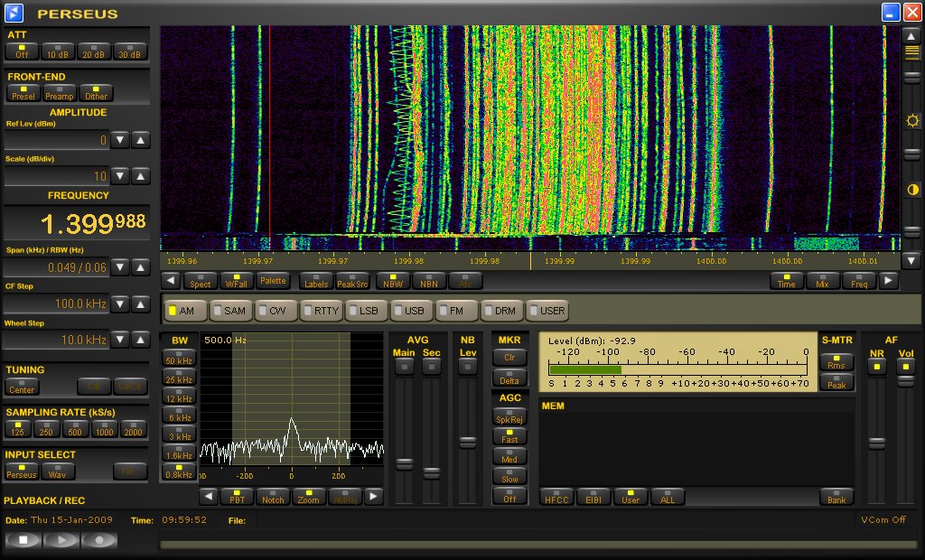Adjust the NR level slider
Viewport: 925px width, 560px height.
point(877,443)
